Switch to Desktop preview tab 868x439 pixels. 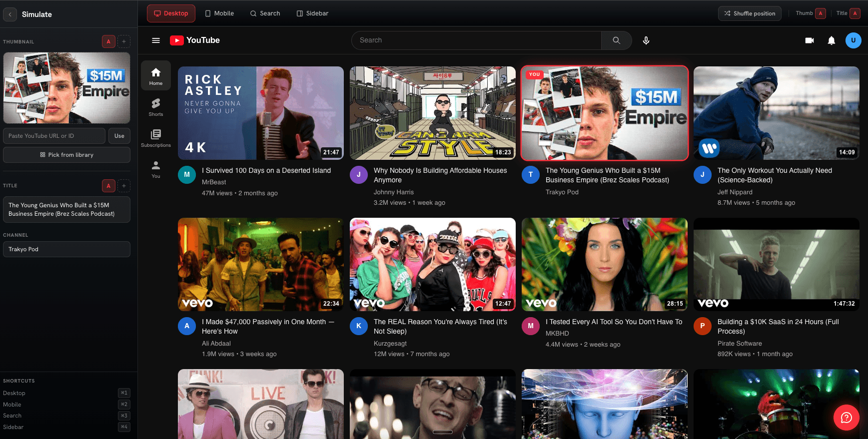tap(171, 13)
